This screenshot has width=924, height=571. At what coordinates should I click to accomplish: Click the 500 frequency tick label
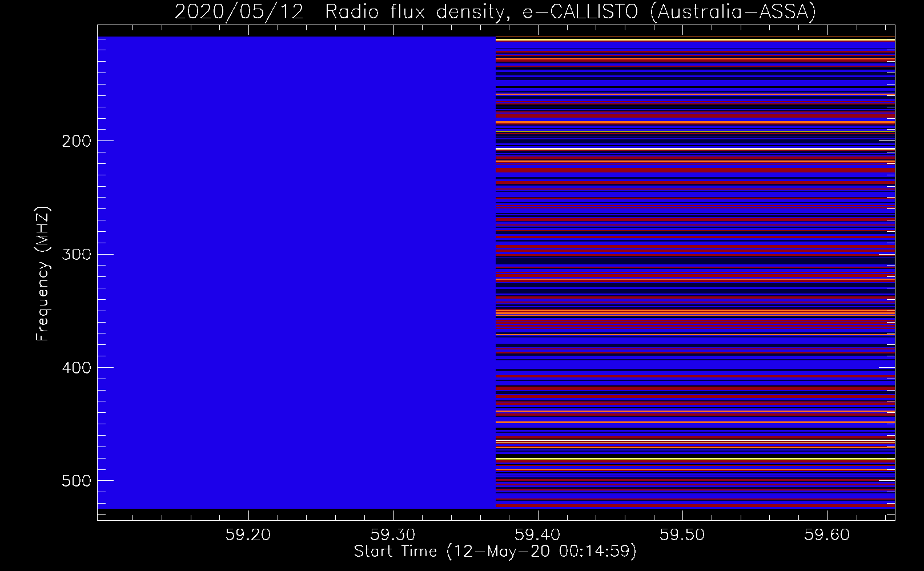(x=76, y=481)
